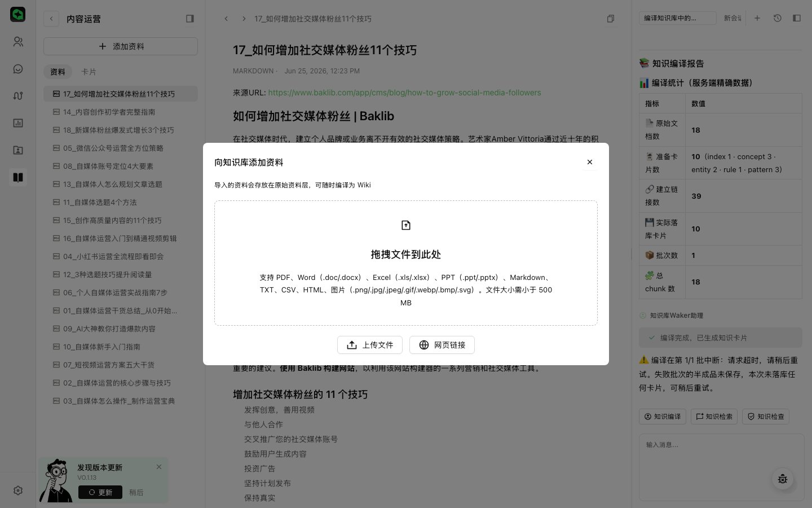Select 18_新媒体粉丝爆发式增长3个技巧 document
This screenshot has width=812, height=508.
[x=121, y=130]
